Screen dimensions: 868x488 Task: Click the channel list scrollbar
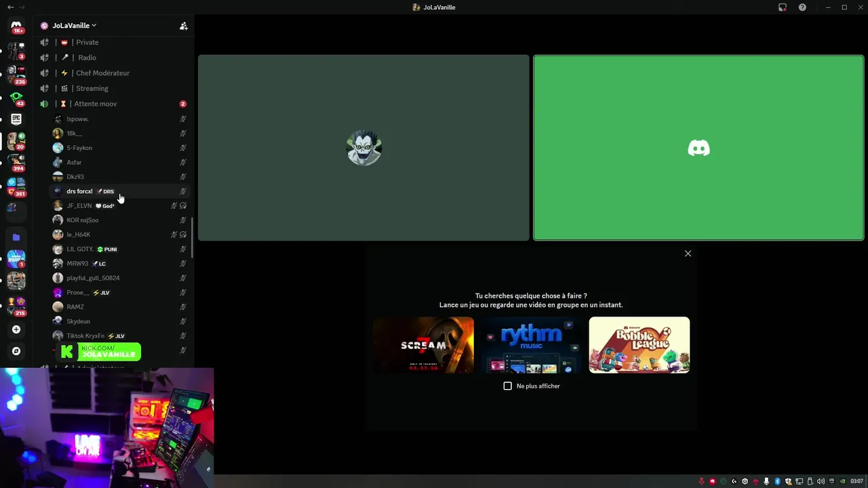pos(193,237)
